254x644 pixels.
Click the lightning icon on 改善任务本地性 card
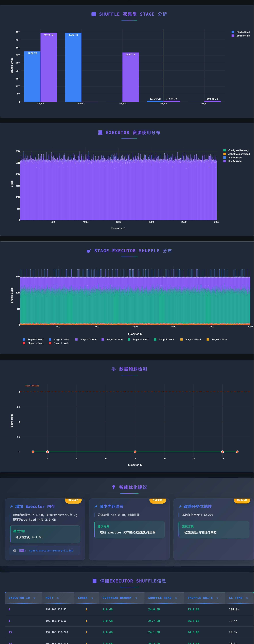180,506
